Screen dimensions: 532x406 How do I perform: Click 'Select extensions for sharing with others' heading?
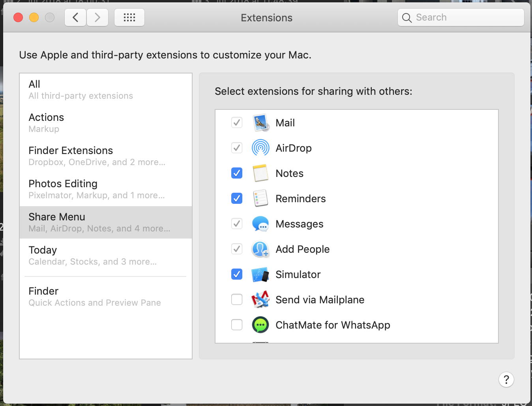point(313,91)
